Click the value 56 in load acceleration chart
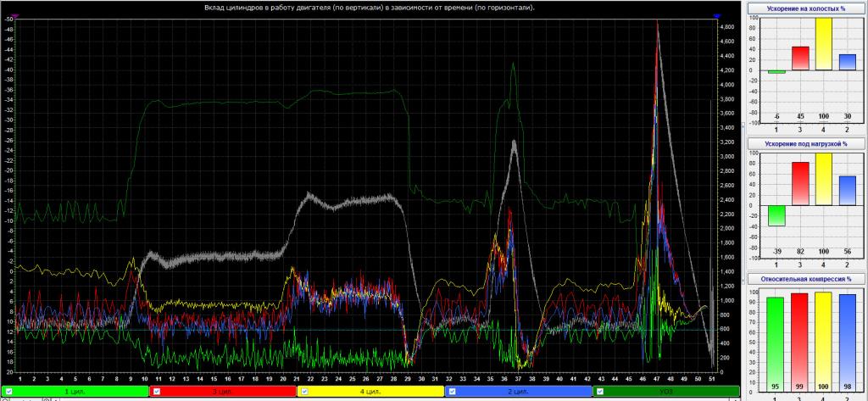Viewport: 868px width, 401px height. [848, 252]
